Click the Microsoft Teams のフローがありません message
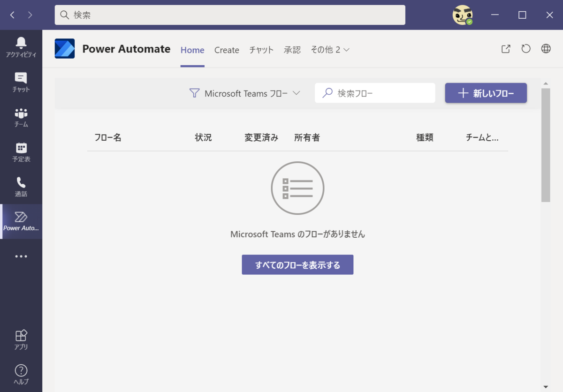563x392 pixels. (297, 234)
